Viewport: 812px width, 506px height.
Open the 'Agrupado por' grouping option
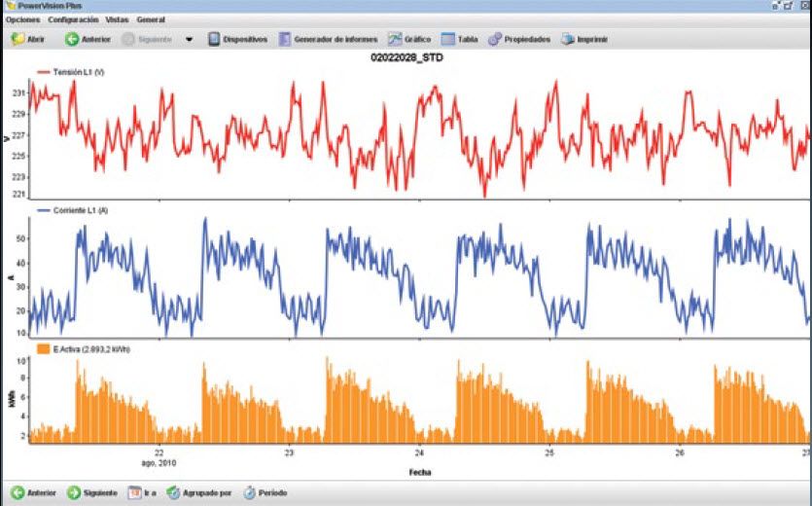[198, 492]
